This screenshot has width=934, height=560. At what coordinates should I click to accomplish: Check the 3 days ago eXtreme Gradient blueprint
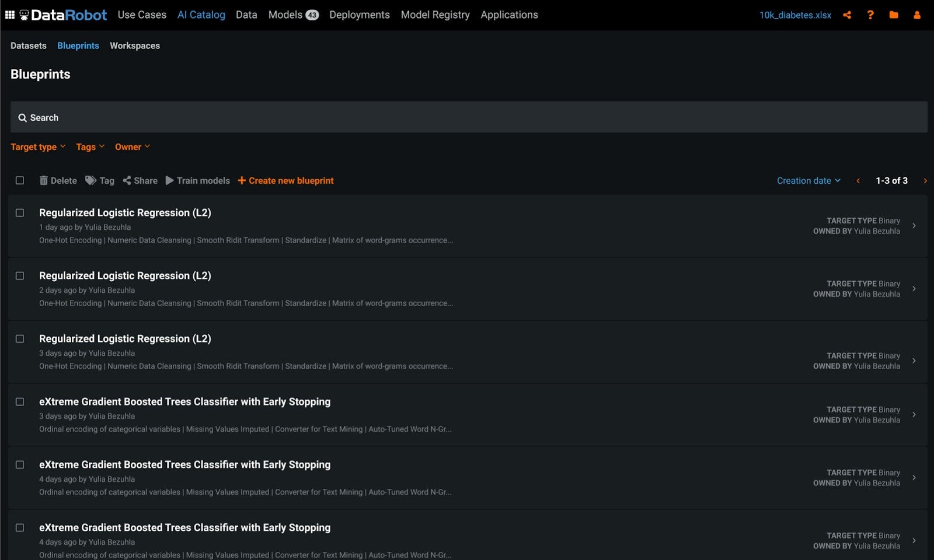pos(20,402)
